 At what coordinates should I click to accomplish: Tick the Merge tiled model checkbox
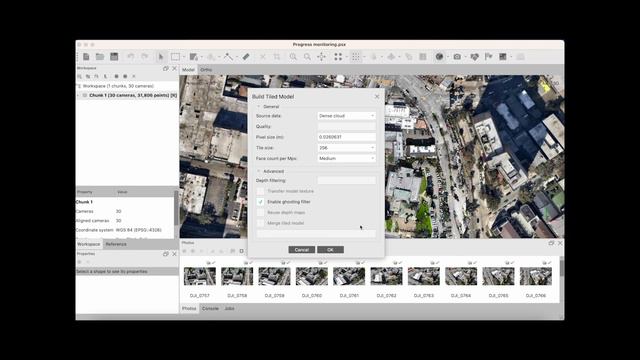260,223
